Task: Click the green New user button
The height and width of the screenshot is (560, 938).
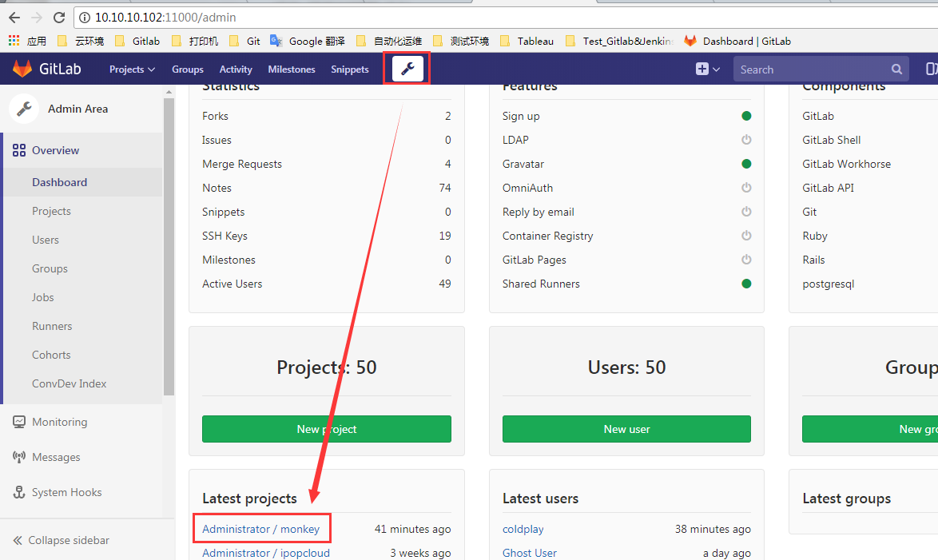Action: [626, 429]
